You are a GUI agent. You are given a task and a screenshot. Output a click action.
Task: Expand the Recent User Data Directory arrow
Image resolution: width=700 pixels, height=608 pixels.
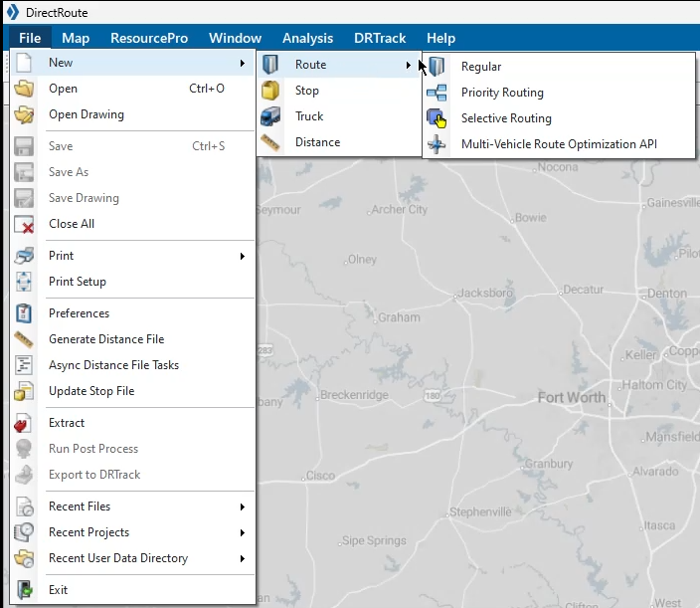(x=243, y=558)
